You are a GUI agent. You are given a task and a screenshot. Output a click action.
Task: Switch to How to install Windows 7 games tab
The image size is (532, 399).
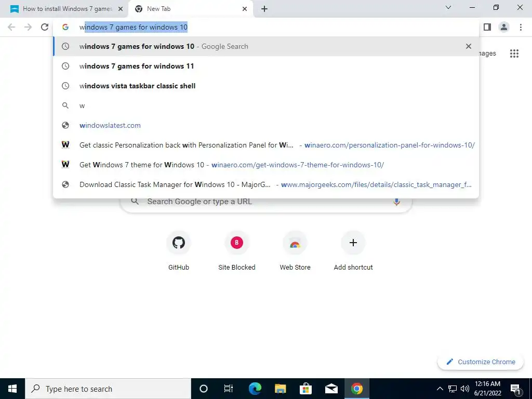tap(64, 9)
